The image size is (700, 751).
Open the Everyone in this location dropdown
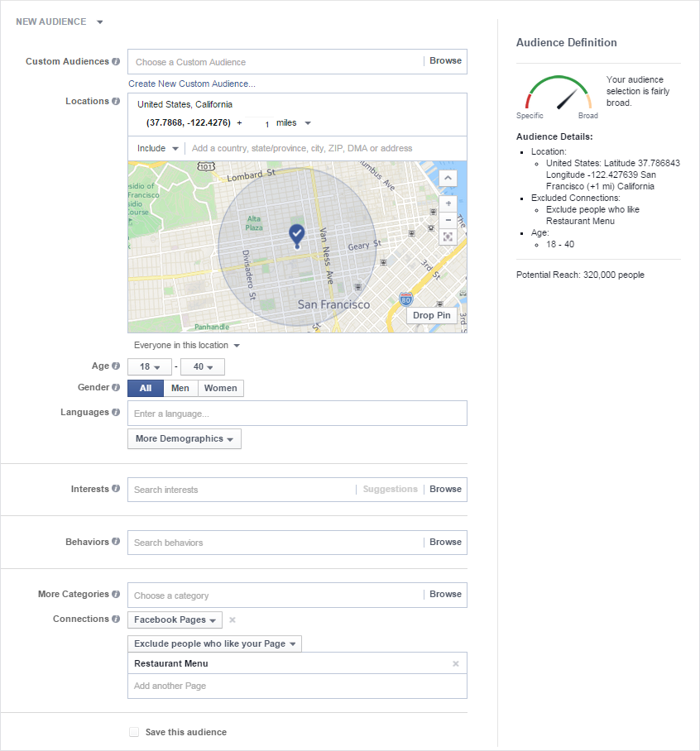pos(185,345)
